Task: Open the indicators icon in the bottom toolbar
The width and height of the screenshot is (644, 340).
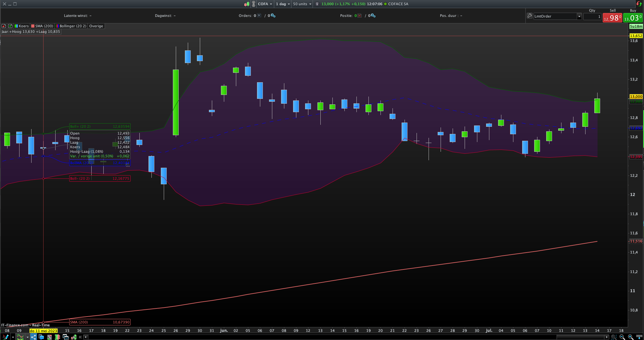Action: point(20,337)
